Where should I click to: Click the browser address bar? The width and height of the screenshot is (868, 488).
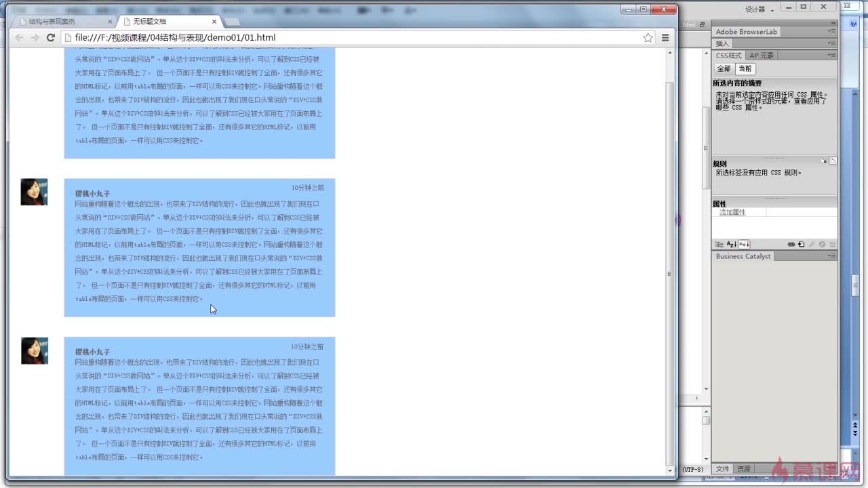point(359,38)
